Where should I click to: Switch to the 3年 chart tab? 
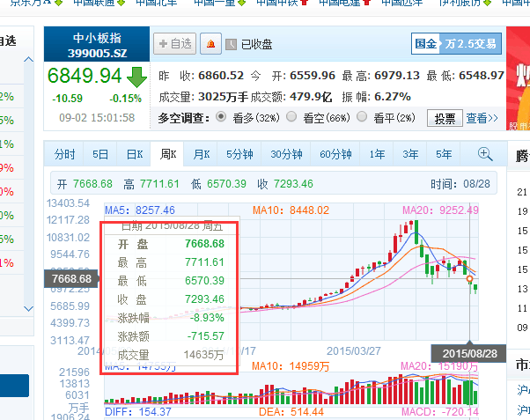410,154
